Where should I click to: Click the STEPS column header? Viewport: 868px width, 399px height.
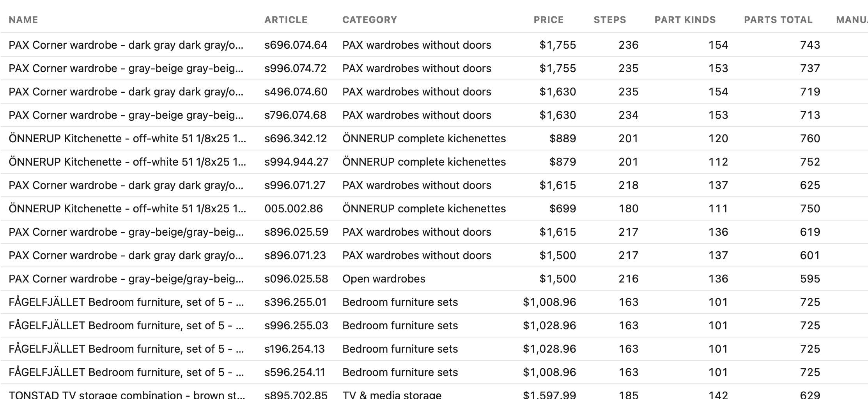pos(610,20)
